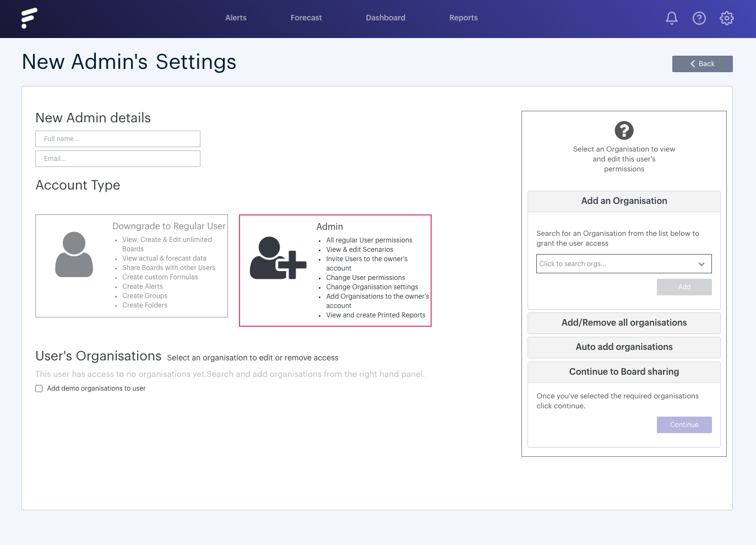This screenshot has width=756, height=545.
Task: Click 'Share Boards with other Users' item
Action: pos(169,268)
